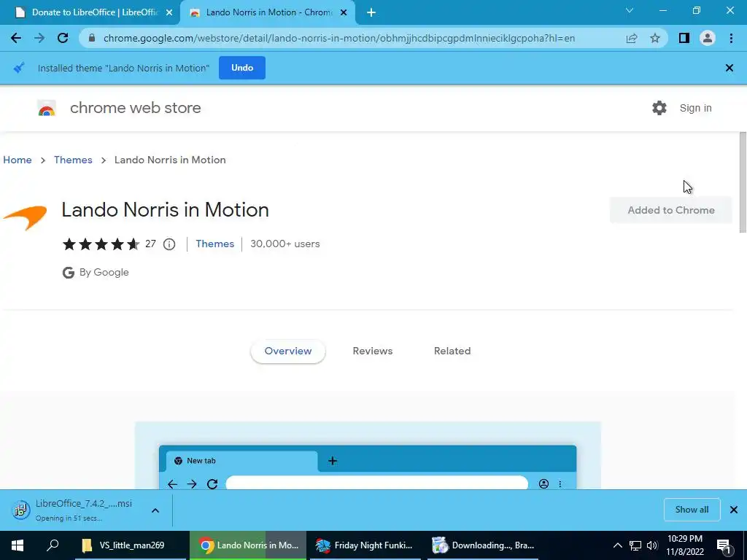Open Chrome Web Store settings gear
The image size is (747, 560).
(x=659, y=108)
